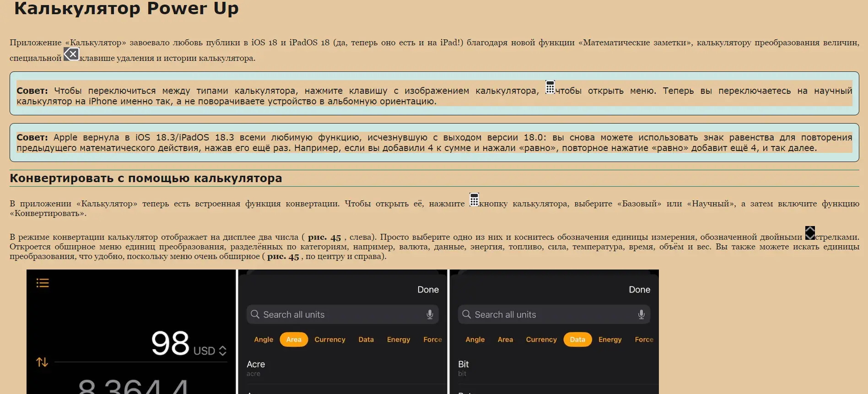The image size is (868, 394).
Task: Click the search field in the Data panel
Action: pyautogui.click(x=554, y=314)
